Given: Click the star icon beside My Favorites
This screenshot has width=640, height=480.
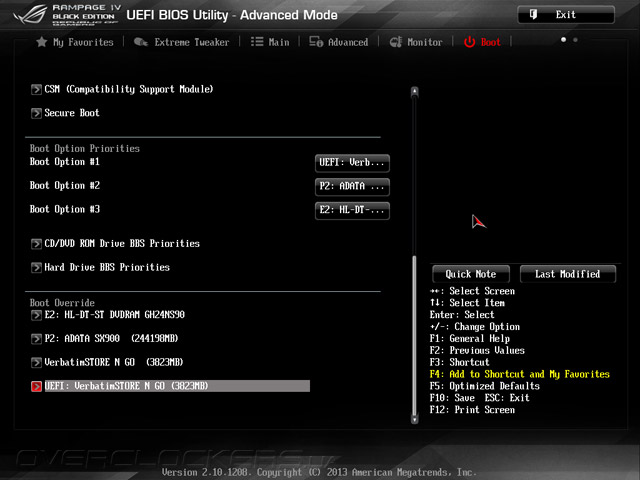Looking at the screenshot, I should click(x=42, y=42).
